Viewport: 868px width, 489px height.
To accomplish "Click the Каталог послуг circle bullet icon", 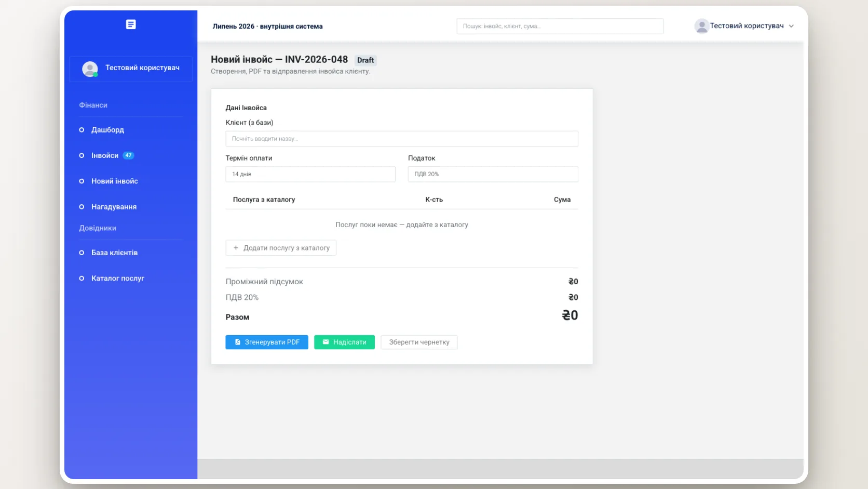I will pos(82,279).
